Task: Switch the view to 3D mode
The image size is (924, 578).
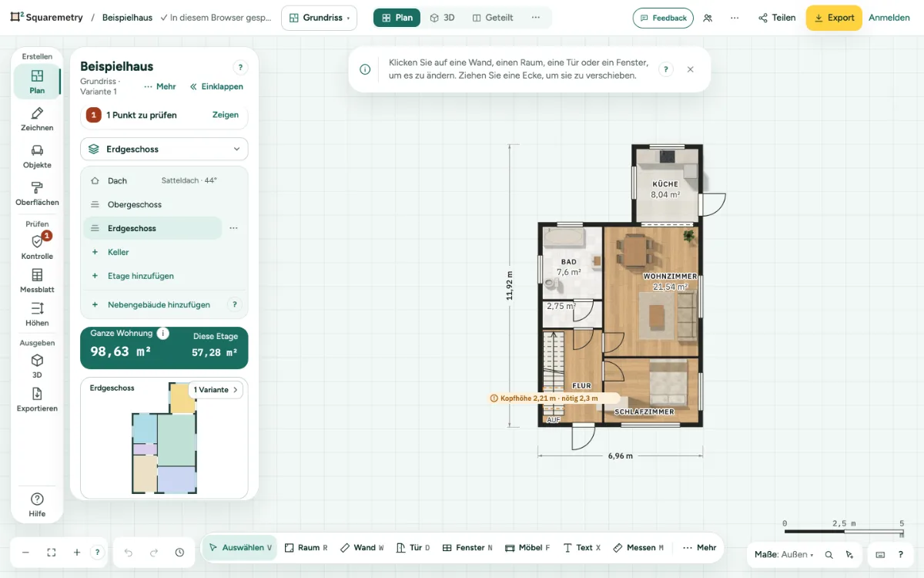Action: [x=442, y=18]
